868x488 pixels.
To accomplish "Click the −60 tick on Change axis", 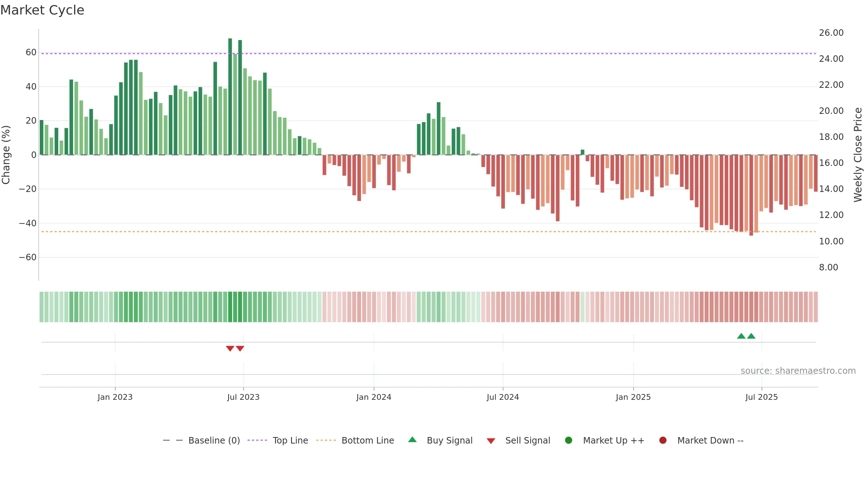I will click(27, 257).
